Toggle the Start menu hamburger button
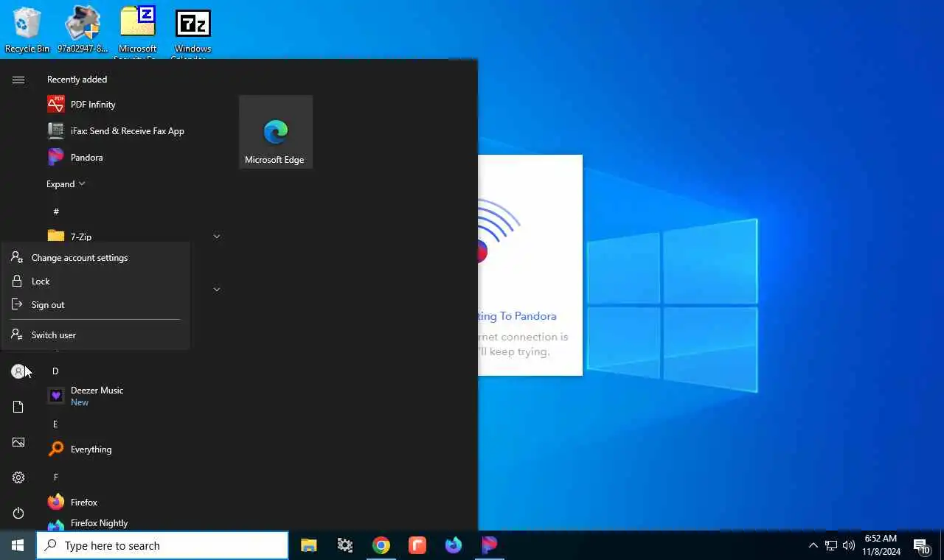Viewport: 944px width, 560px height. pos(18,80)
